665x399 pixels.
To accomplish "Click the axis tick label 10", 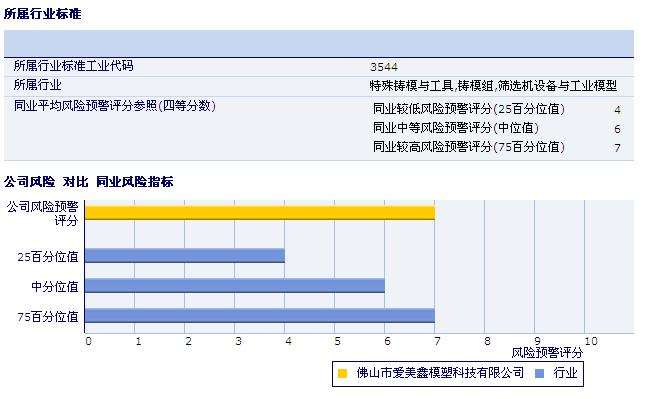I will coord(591,341).
